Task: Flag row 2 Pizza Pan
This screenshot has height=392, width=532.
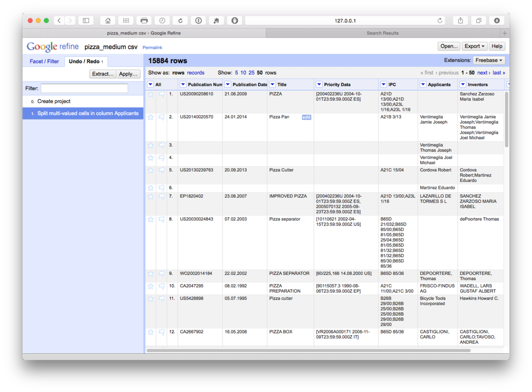Action: click(x=161, y=117)
